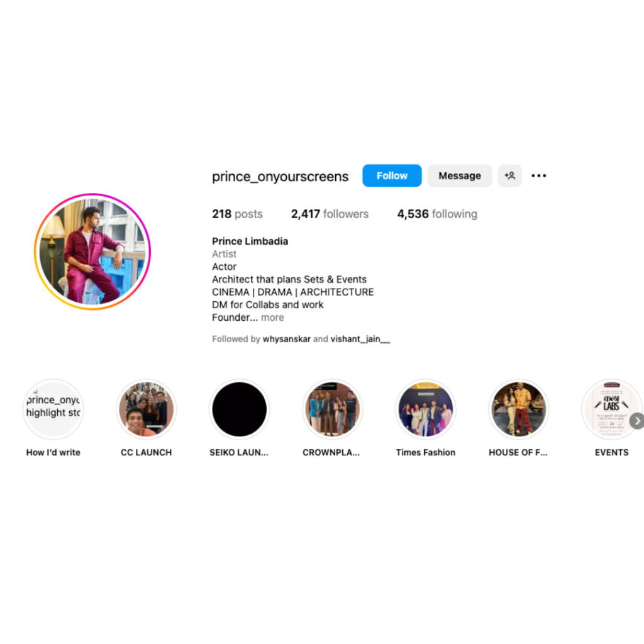Open whysanskar's profile link
Image resolution: width=644 pixels, height=644 pixels.
coord(287,339)
